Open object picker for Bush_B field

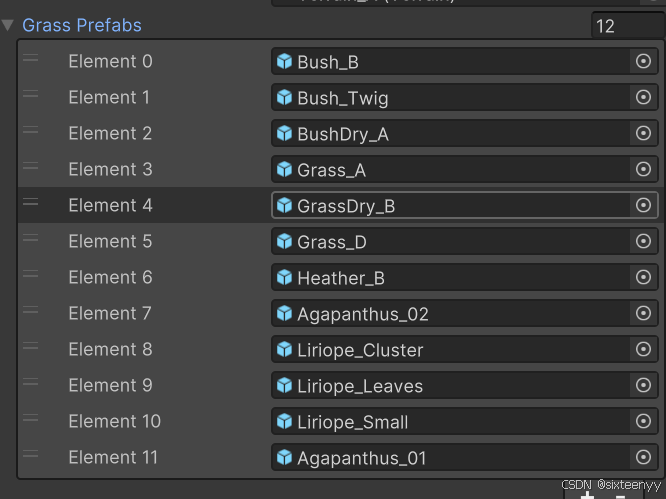pyautogui.click(x=643, y=62)
